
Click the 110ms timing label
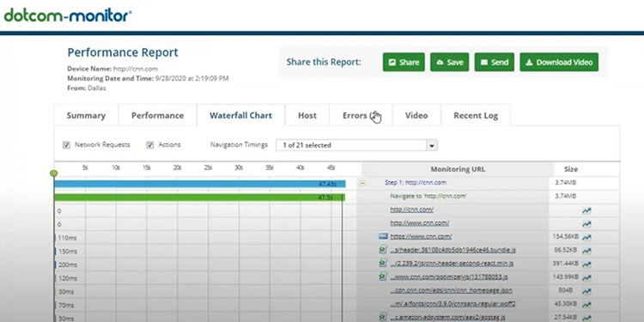pos(67,238)
